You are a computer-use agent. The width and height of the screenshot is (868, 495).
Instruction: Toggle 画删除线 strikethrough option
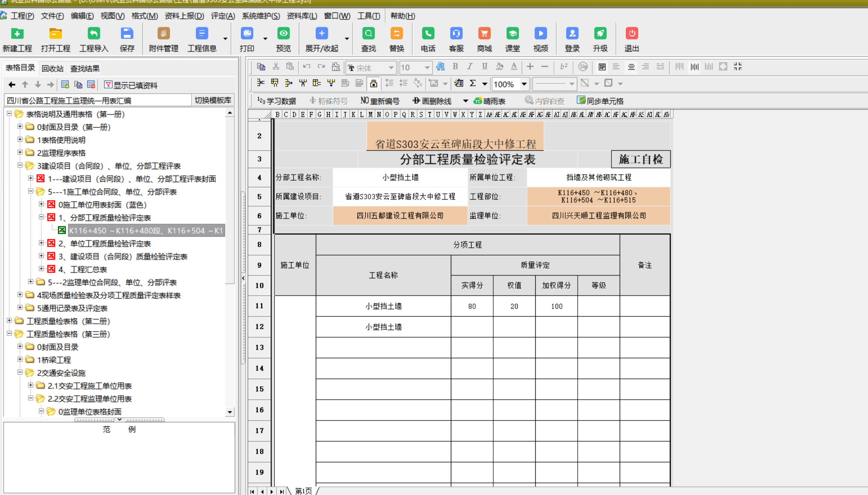coord(432,101)
